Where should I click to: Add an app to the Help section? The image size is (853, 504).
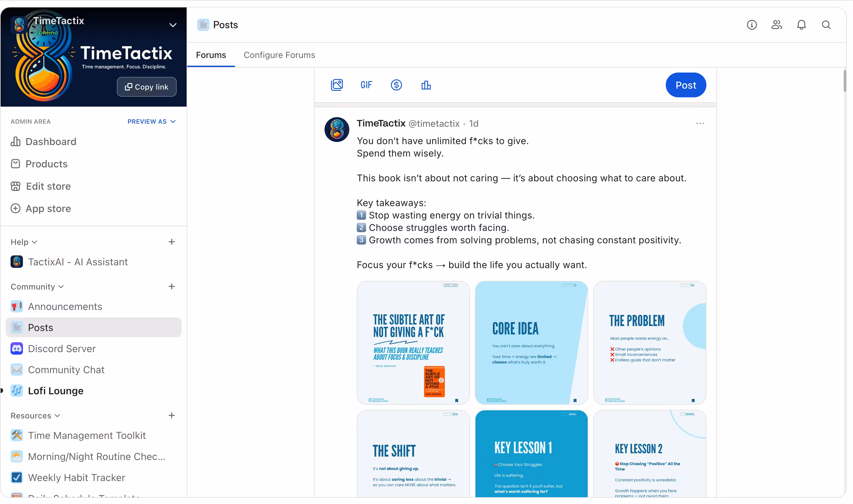pos(172,242)
